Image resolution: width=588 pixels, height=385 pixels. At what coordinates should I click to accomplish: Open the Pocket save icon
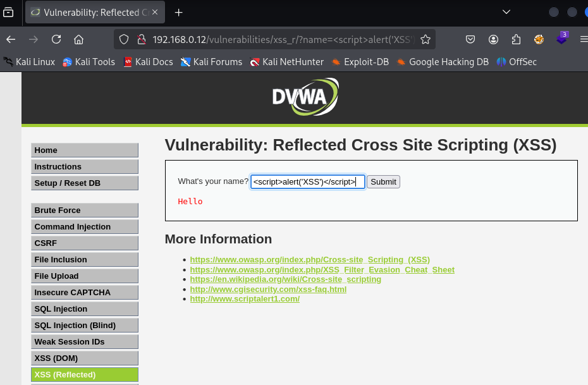coord(470,39)
